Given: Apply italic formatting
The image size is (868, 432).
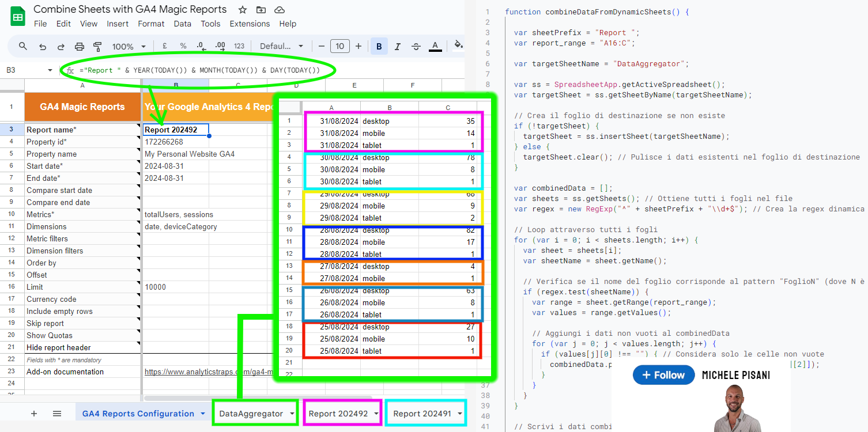Looking at the screenshot, I should coord(397,46).
